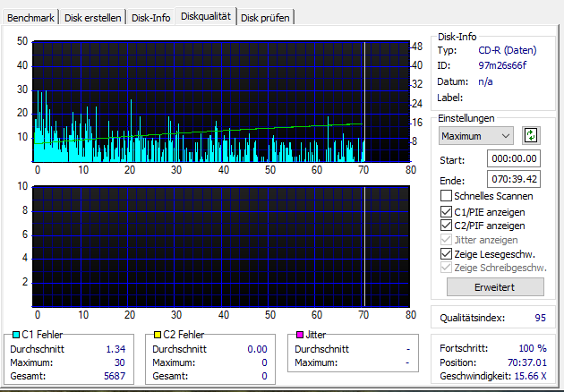The image size is (564, 392).
Task: Click the Datum value n/a
Action: click(485, 81)
